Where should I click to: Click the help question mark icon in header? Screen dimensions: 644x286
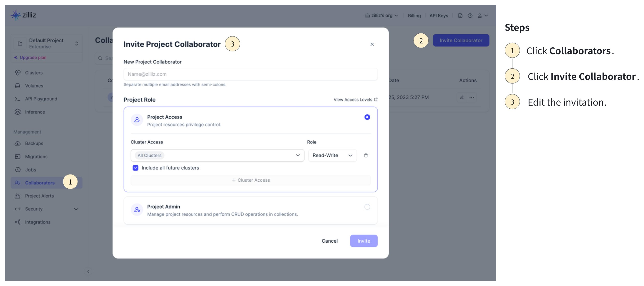[x=470, y=16]
